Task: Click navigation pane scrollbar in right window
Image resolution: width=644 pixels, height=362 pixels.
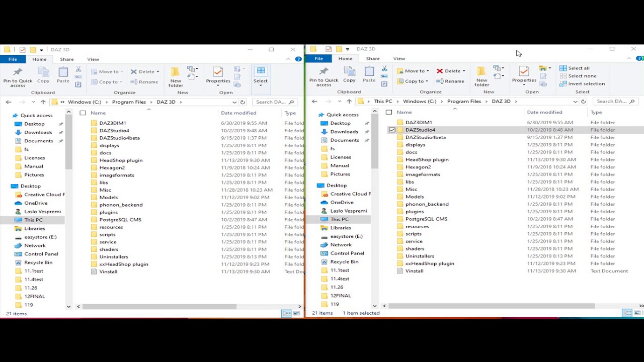Action: coord(374,141)
